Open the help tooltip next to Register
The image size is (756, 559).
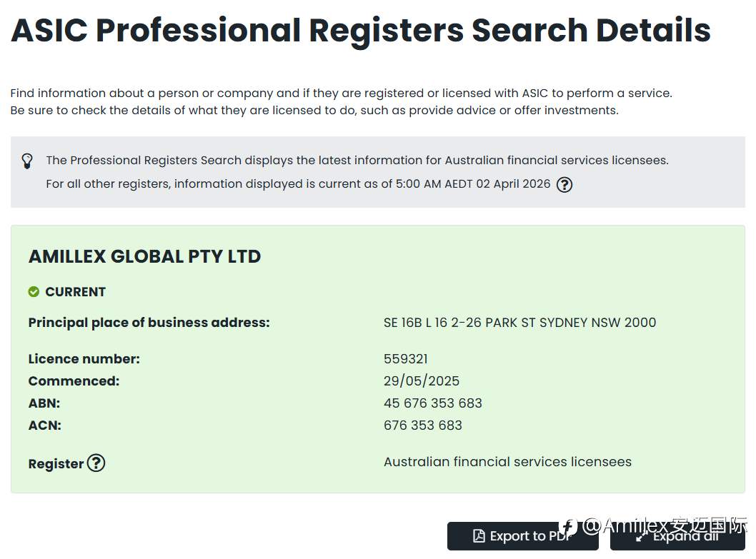click(x=96, y=463)
